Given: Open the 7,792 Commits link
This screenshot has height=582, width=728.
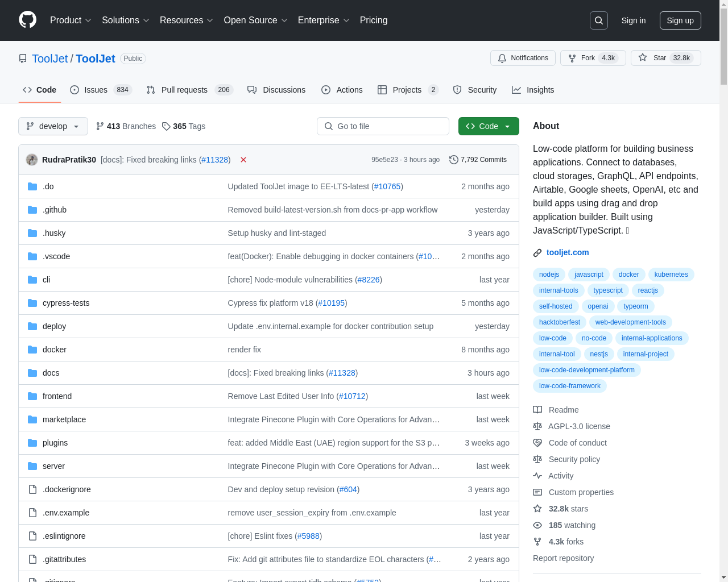Looking at the screenshot, I should tap(478, 160).
